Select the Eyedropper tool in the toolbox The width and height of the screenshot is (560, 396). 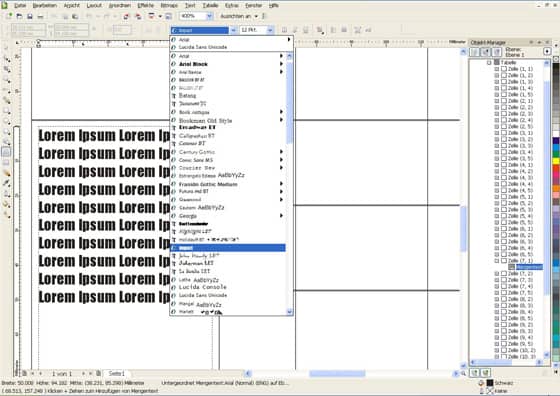[x=7, y=183]
